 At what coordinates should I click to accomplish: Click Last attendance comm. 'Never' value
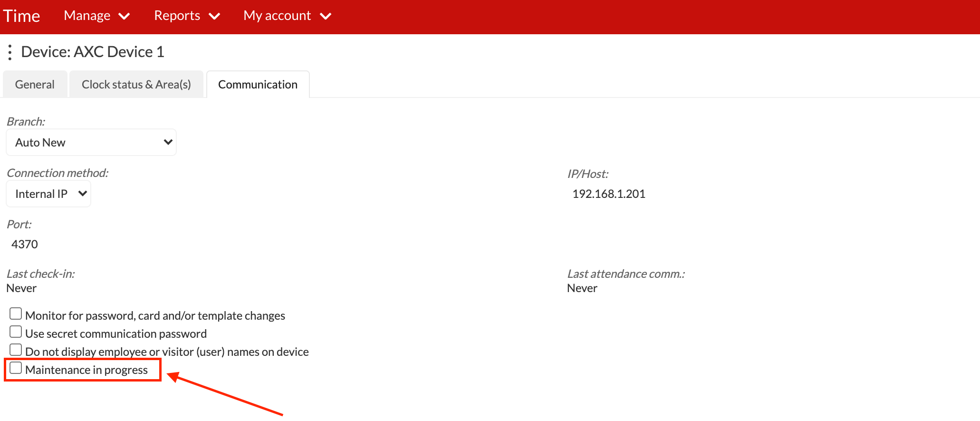point(582,288)
